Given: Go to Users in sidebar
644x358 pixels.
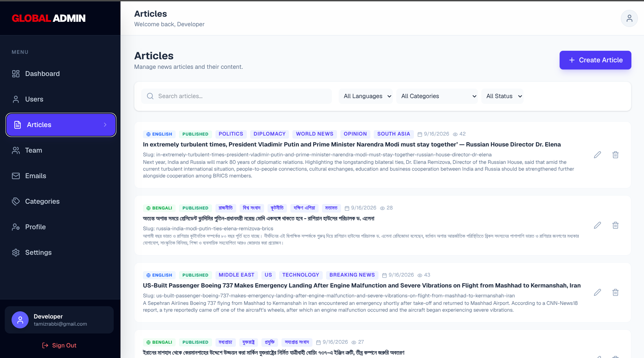Looking at the screenshot, I should click(x=61, y=99).
